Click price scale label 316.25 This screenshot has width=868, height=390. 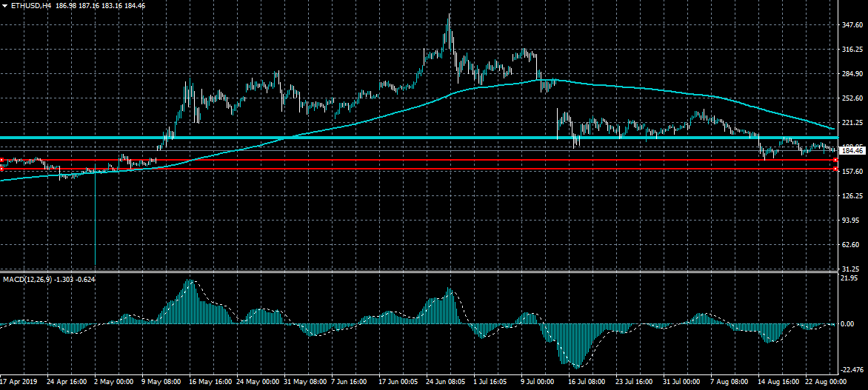pyautogui.click(x=852, y=50)
